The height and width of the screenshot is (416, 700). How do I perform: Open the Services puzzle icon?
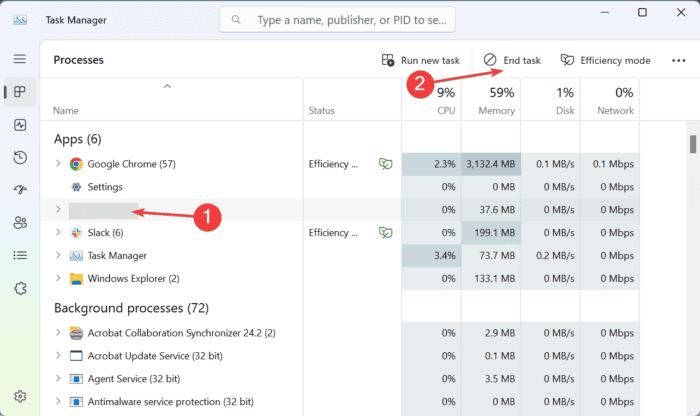coord(20,288)
